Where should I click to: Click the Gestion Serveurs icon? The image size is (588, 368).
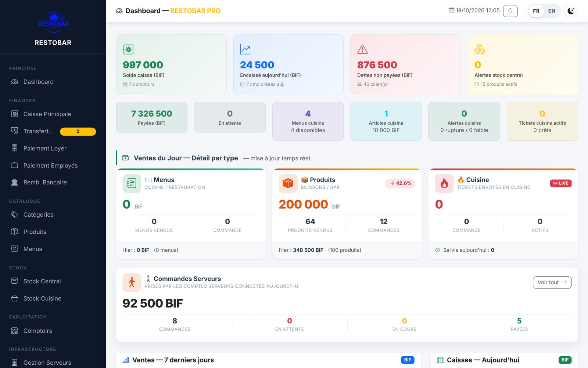(x=14, y=362)
